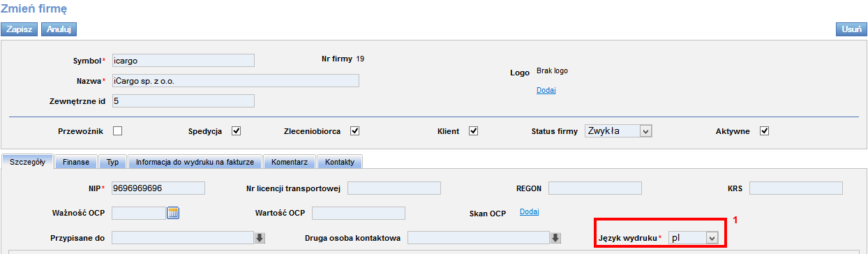
Task: Uncheck the Spedycja checkbox
Action: tap(236, 130)
